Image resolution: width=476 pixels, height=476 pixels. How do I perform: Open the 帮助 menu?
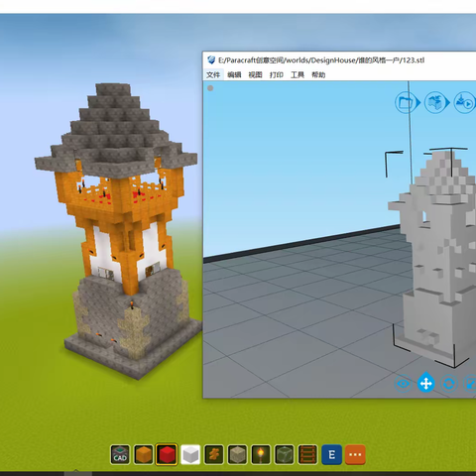318,74
